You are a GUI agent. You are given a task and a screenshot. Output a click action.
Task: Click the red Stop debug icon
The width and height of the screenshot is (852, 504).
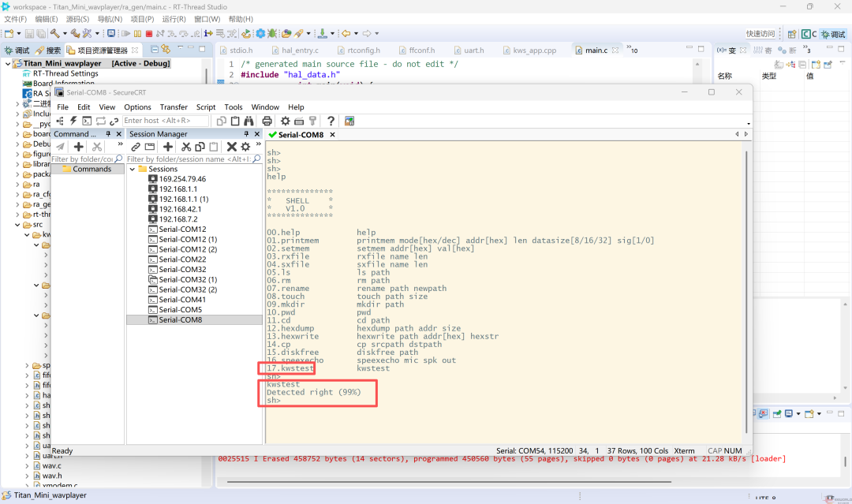[149, 34]
